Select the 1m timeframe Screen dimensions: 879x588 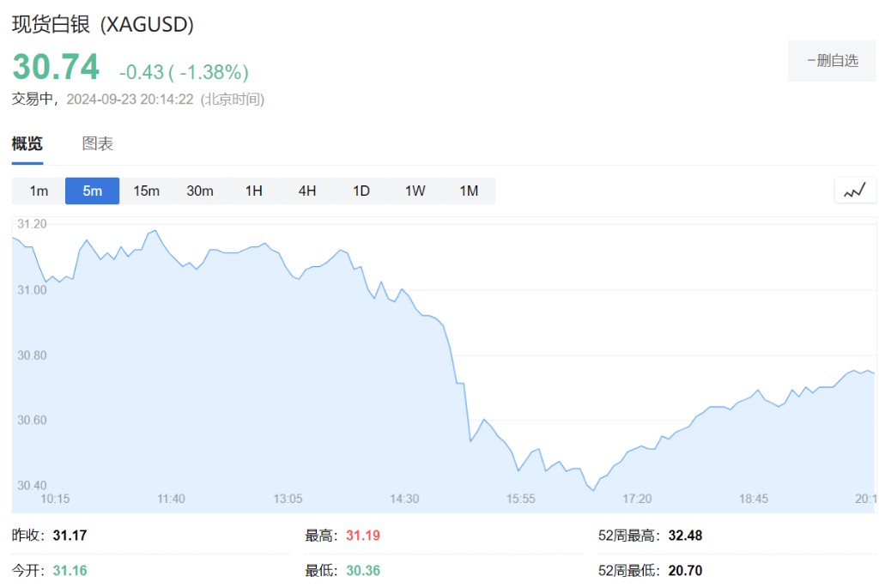pyautogui.click(x=39, y=191)
